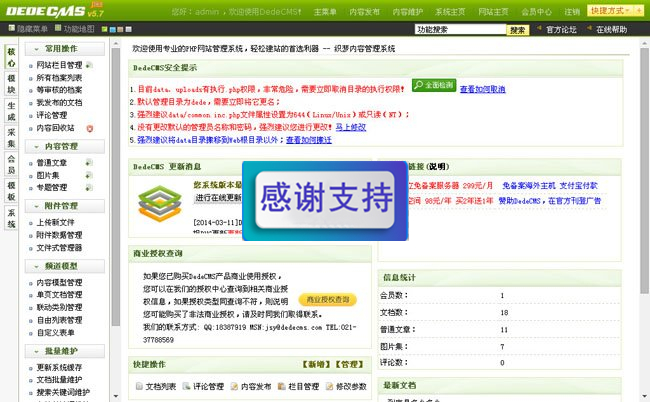Switch to the 生成 side tab

[x=11, y=111]
